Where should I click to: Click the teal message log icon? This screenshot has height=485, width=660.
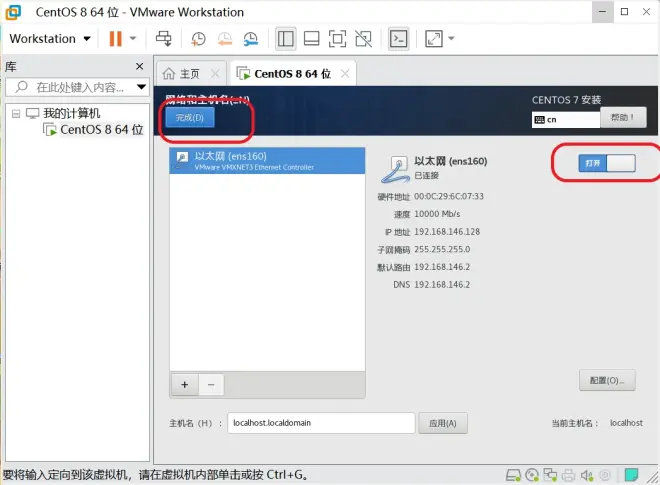click(x=631, y=475)
